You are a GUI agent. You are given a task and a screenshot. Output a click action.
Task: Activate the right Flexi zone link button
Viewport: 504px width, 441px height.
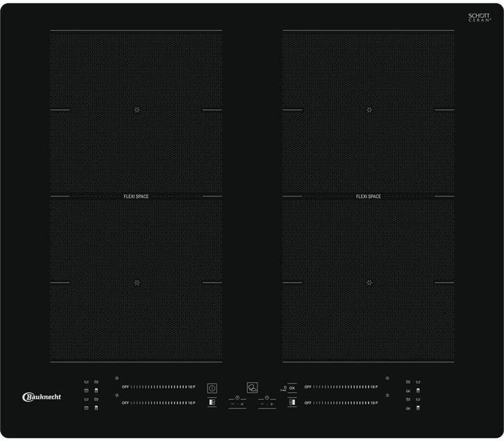pyautogui.click(x=292, y=402)
